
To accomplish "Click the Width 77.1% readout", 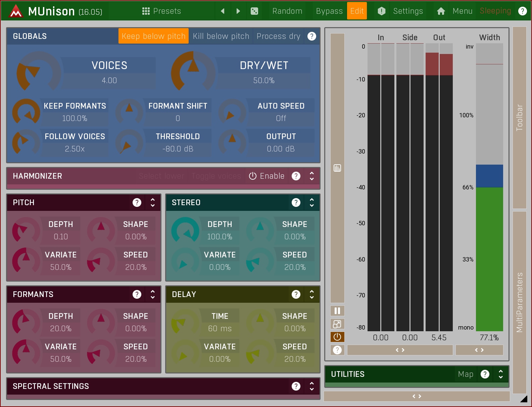I will coord(489,338).
